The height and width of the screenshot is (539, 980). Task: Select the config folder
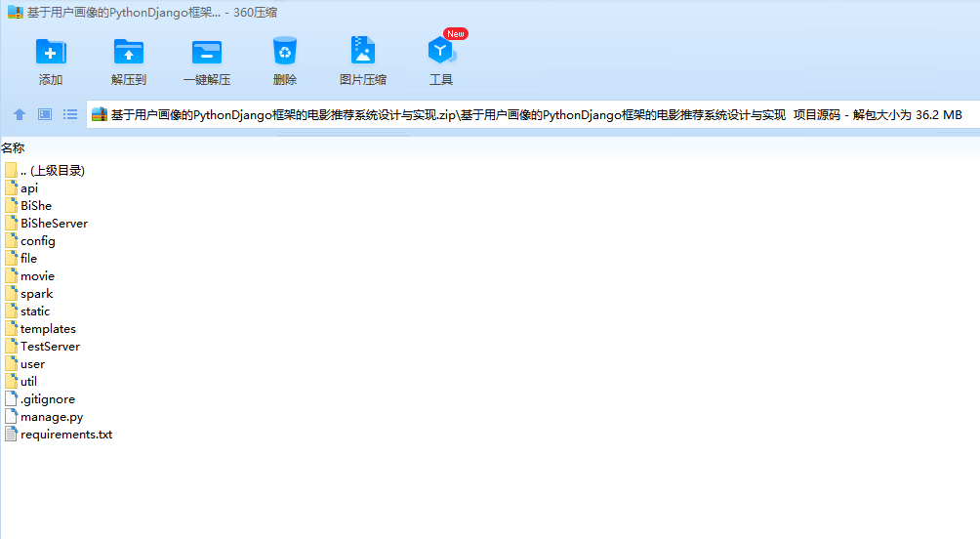[30, 241]
